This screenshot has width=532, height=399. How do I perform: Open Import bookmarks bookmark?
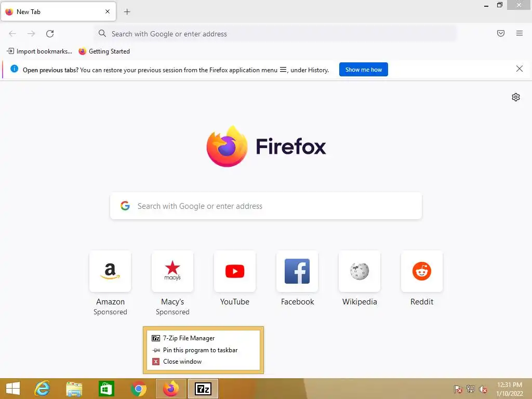coord(39,51)
